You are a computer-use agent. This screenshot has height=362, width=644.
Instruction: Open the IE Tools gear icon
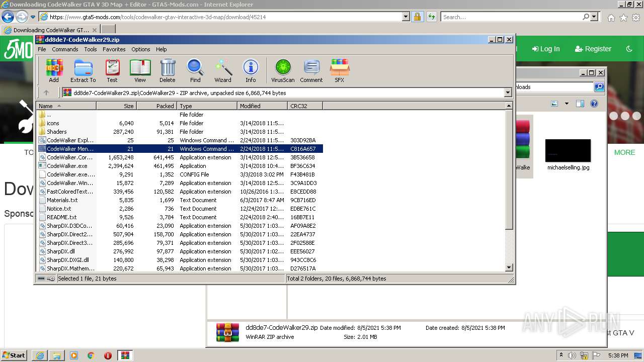tap(636, 18)
